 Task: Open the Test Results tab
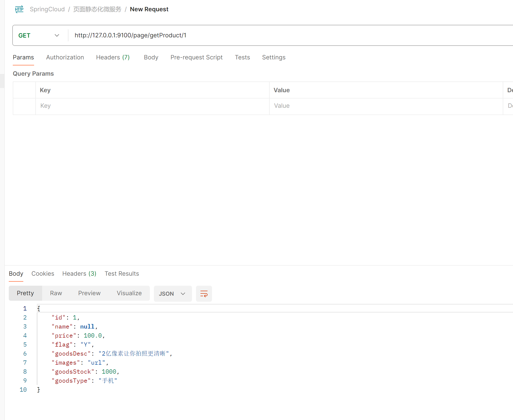pos(122,274)
